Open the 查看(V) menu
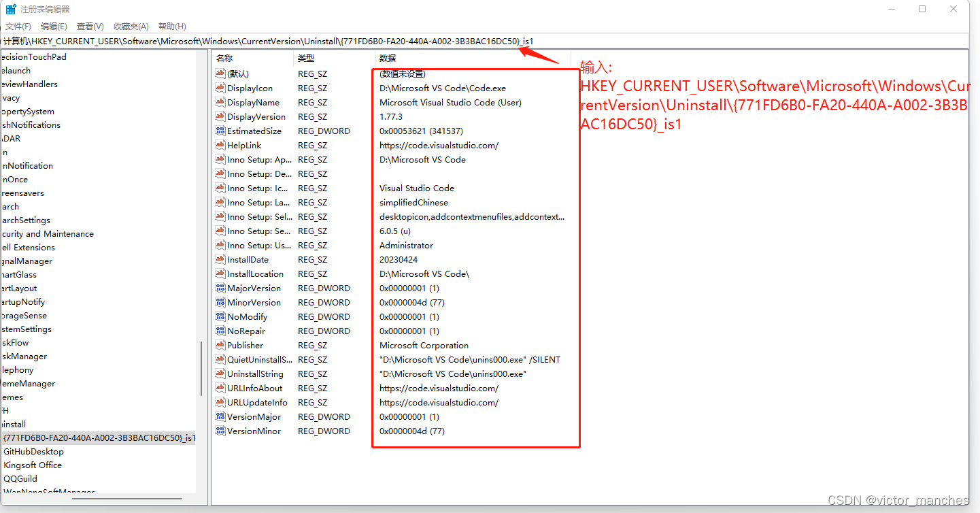The width and height of the screenshot is (980, 513). (x=90, y=26)
